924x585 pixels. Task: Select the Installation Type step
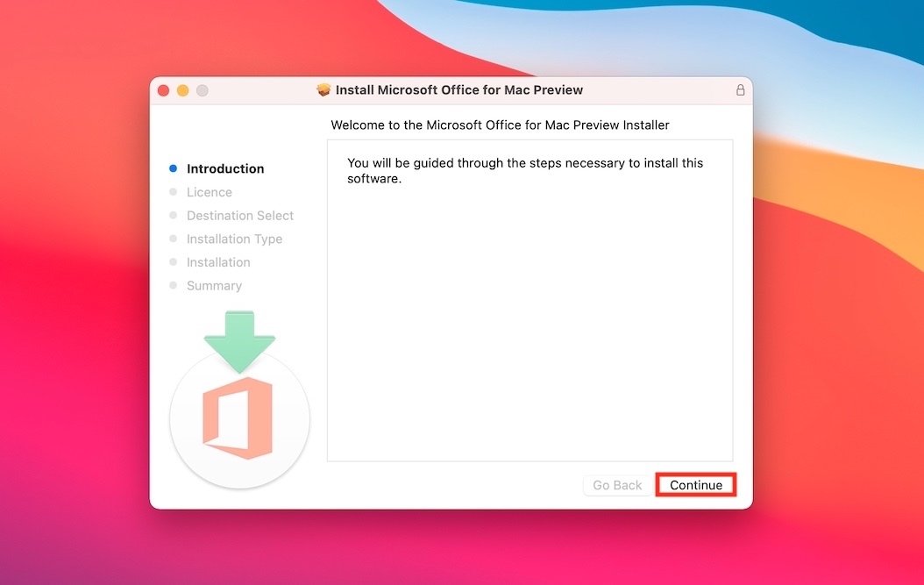point(235,239)
